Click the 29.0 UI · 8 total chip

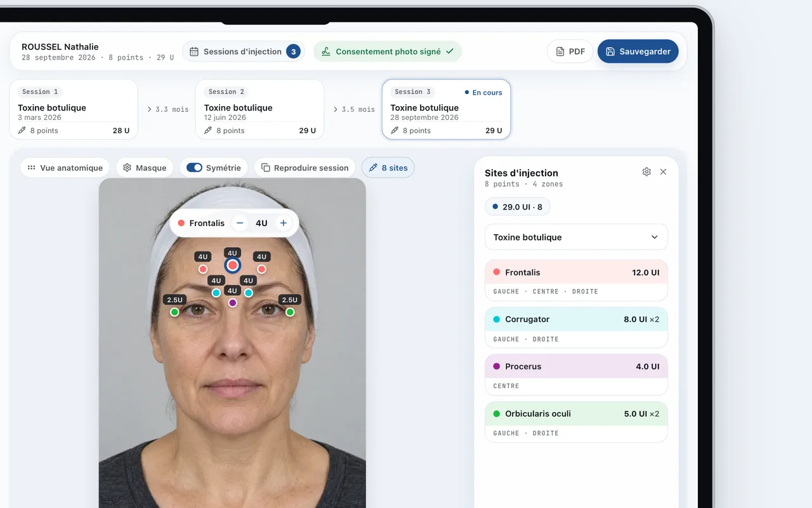pyautogui.click(x=518, y=207)
